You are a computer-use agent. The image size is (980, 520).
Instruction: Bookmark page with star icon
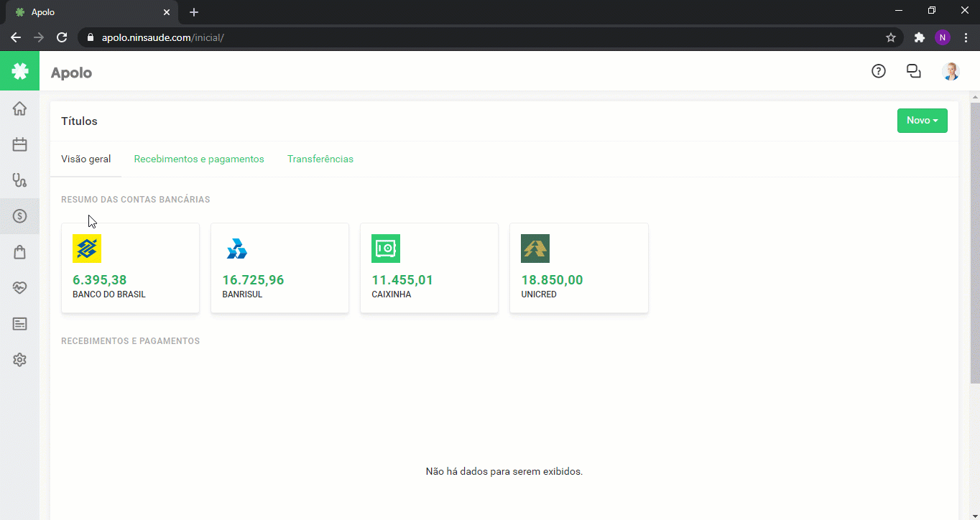coord(891,37)
